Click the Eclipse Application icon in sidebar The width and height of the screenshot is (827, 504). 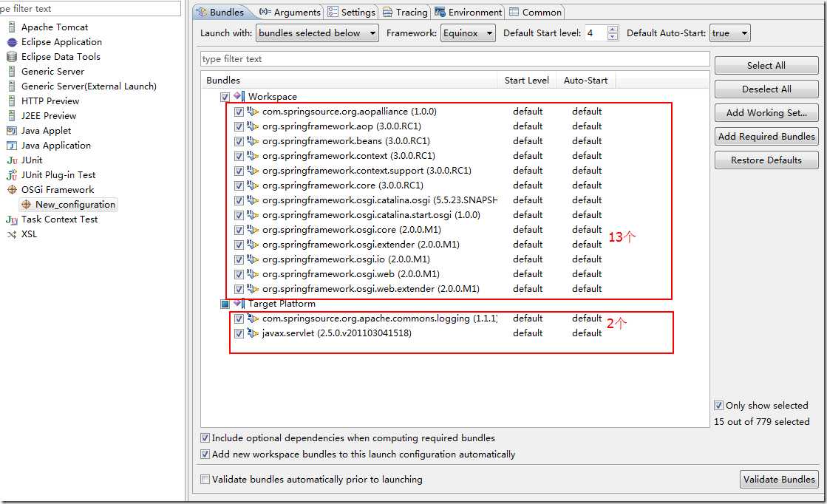(x=12, y=41)
